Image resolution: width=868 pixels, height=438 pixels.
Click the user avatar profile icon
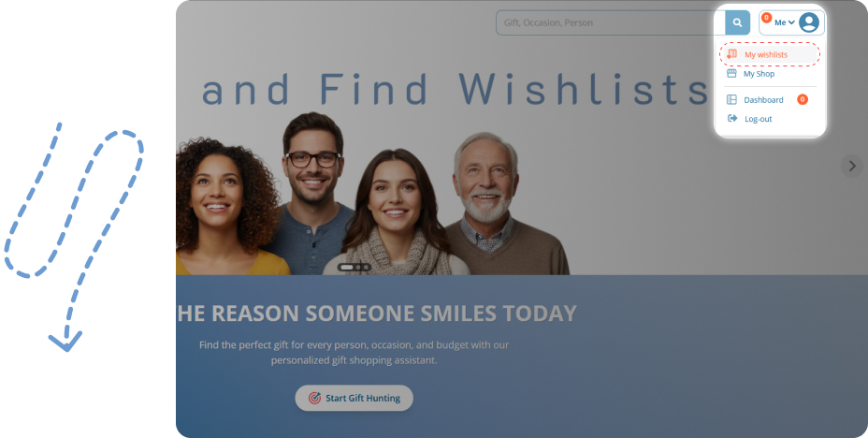809,22
